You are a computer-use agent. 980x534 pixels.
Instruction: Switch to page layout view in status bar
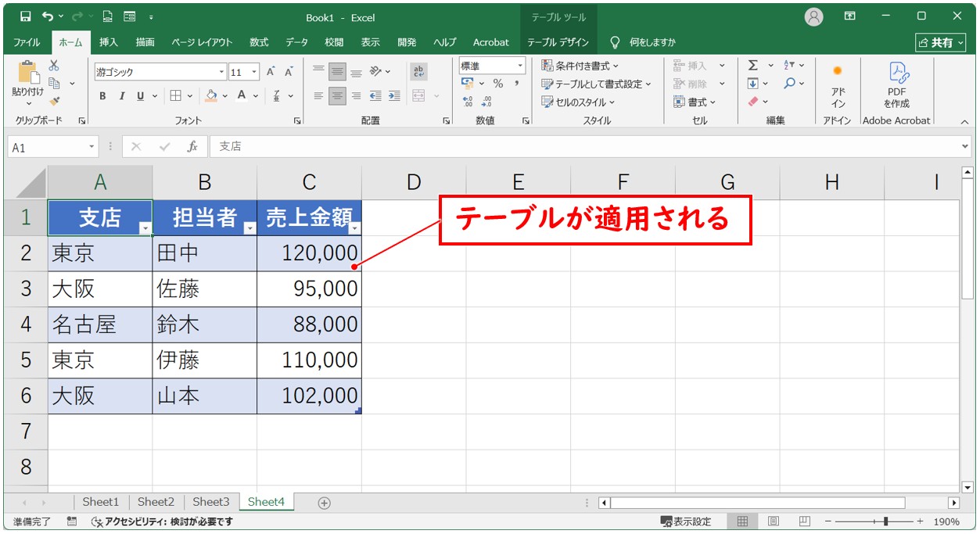(x=773, y=521)
